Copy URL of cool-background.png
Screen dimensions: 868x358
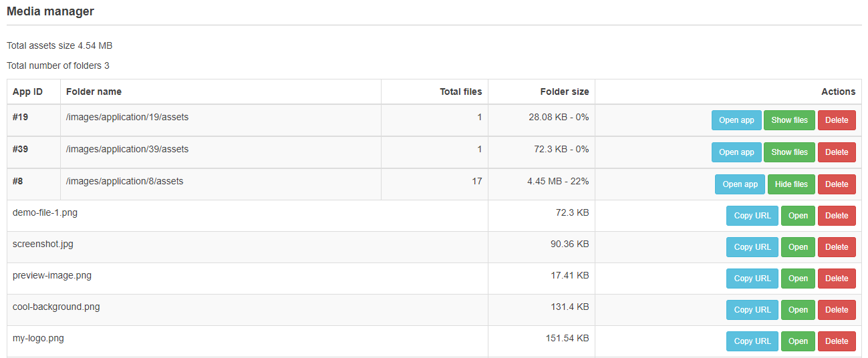(x=752, y=310)
